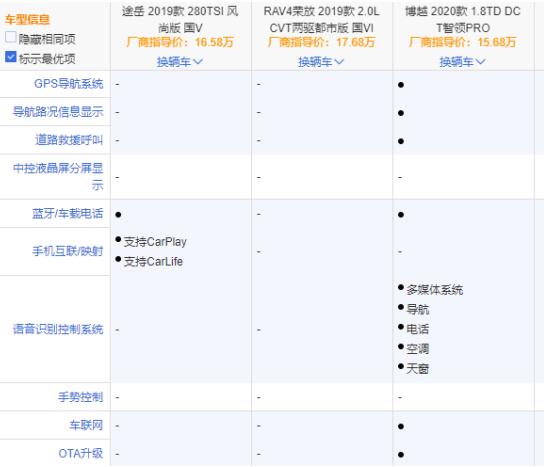Select the 蓝牙/车载电话 row label

pos(68,214)
